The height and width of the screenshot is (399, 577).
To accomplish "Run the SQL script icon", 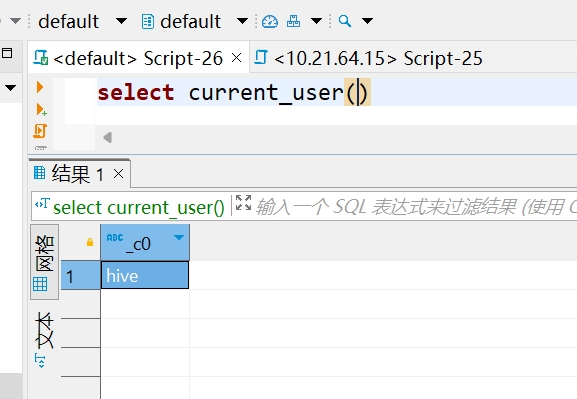I will coord(40,131).
